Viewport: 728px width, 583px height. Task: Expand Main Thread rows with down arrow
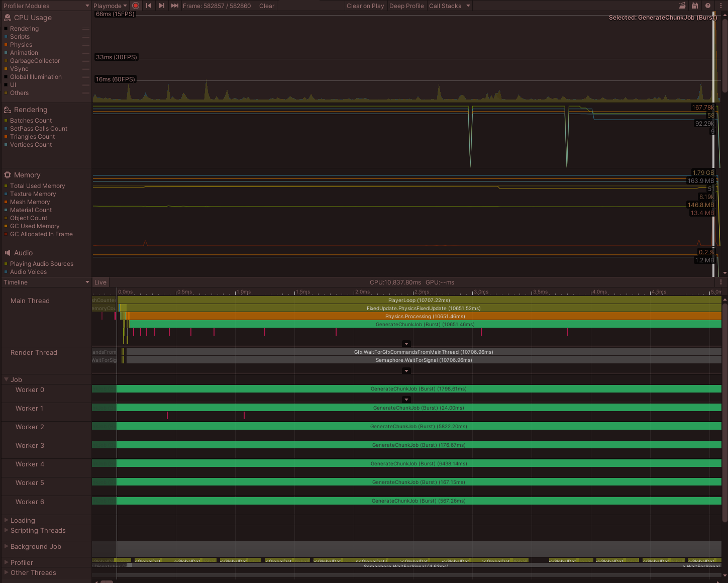pyautogui.click(x=406, y=344)
